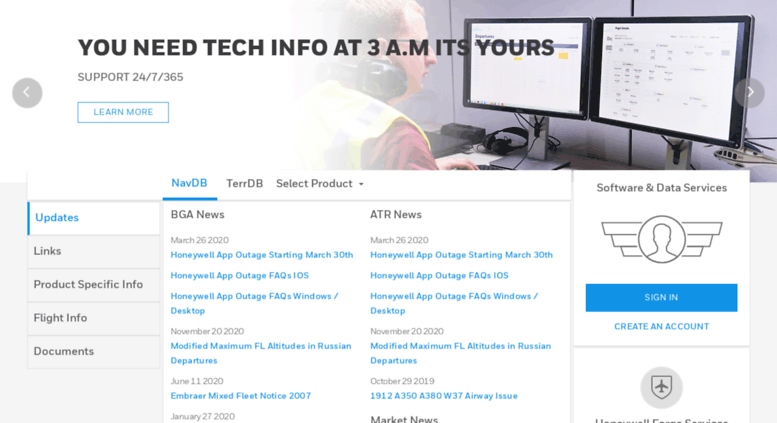Open ATR Honeywell App Outage FAQs IOS
The height and width of the screenshot is (423, 777).
[439, 275]
